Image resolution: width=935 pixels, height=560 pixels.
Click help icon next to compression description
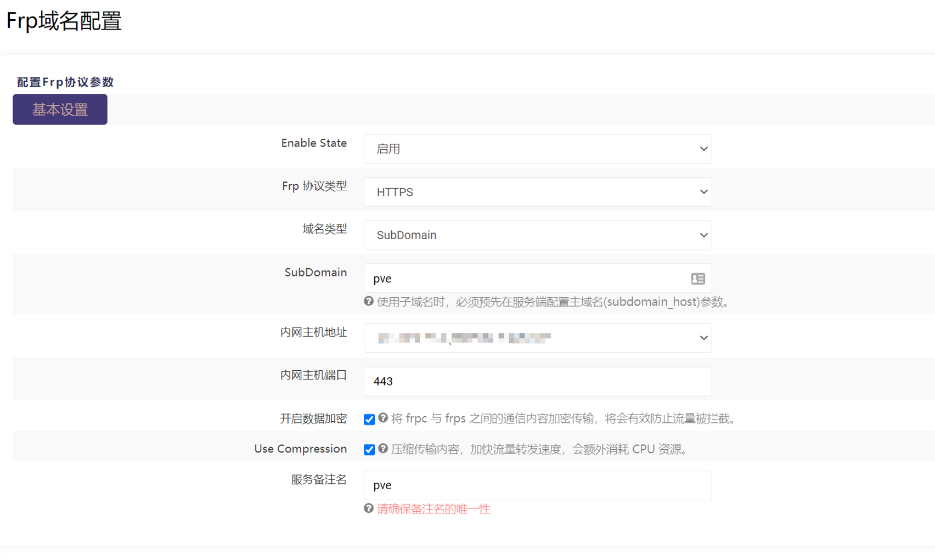[x=383, y=449]
